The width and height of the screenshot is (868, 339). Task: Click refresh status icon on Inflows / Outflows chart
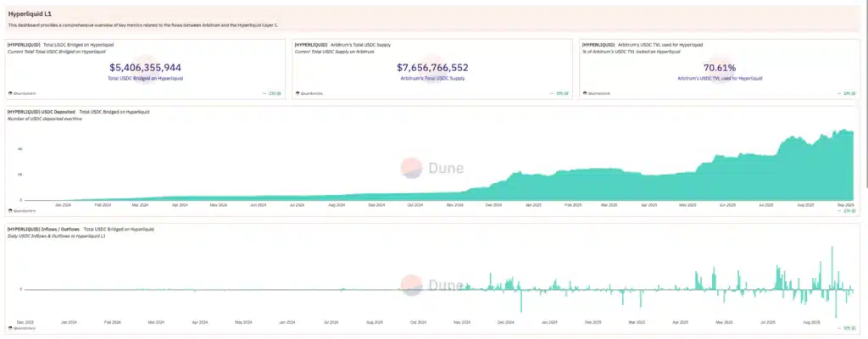(854, 327)
